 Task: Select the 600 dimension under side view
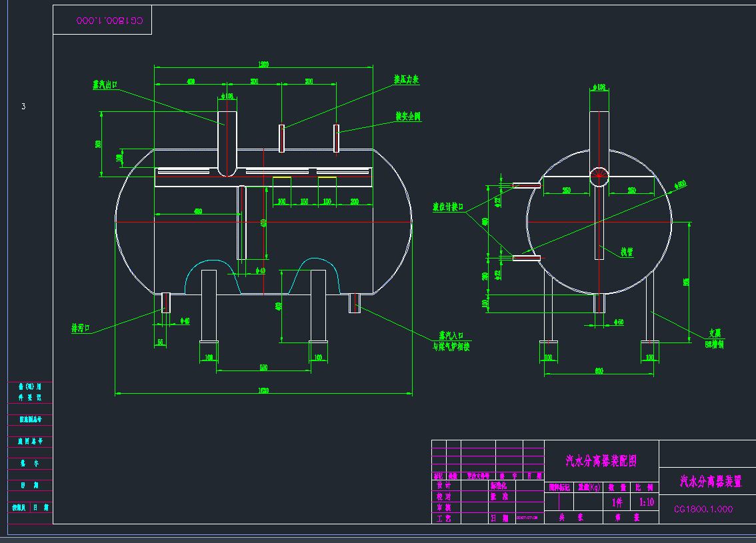598,371
